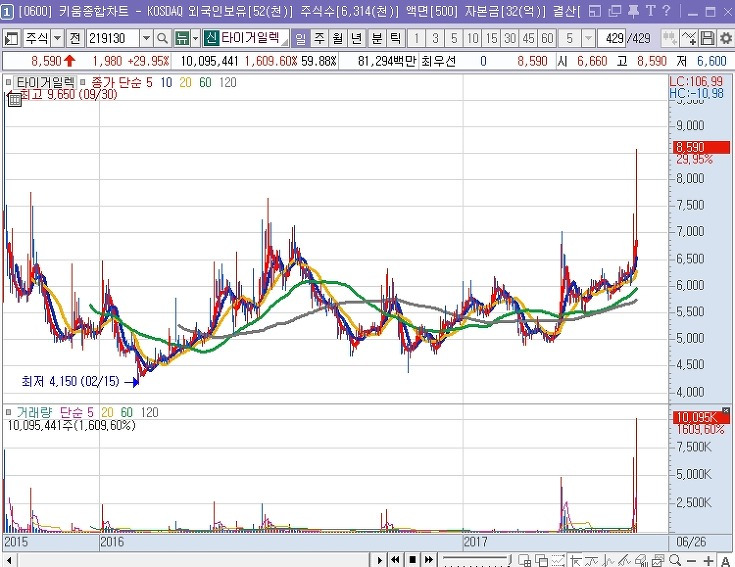Click the chart picture icon at bottom
Screen dimensions: 735x567
(x=658, y=560)
